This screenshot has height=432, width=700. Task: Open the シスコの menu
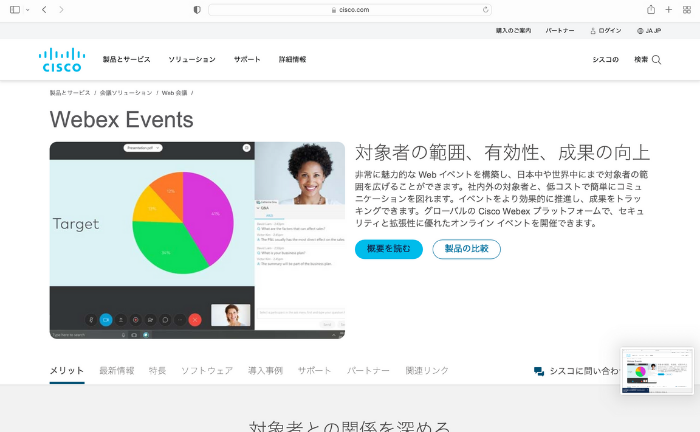605,59
